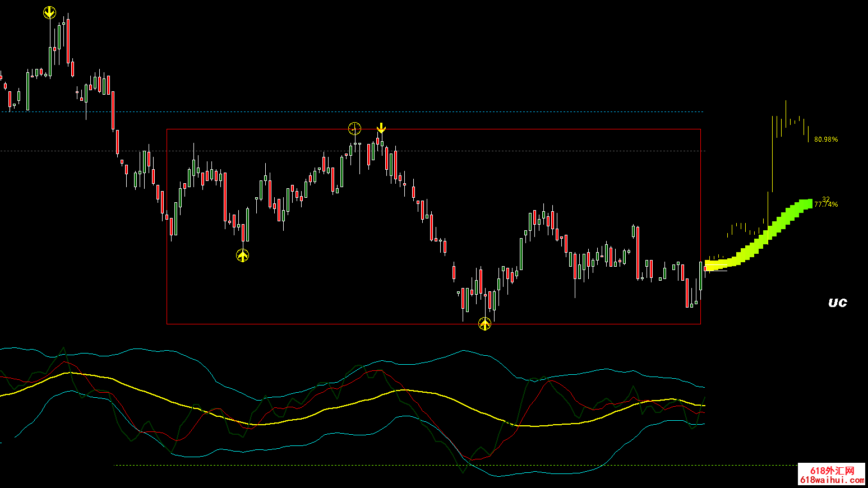This screenshot has height=488, width=868.
Task: Click the white UC symbol label
Action: click(x=837, y=303)
